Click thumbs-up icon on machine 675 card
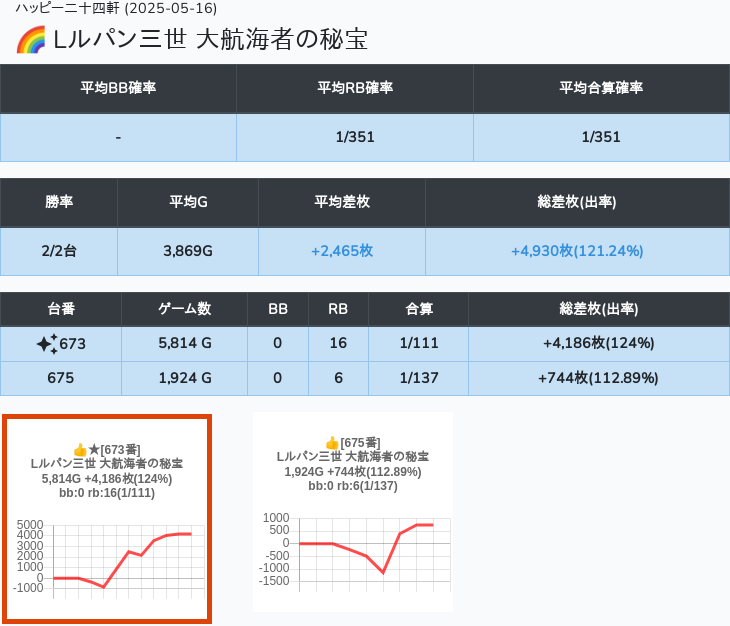730x626 pixels. click(332, 443)
